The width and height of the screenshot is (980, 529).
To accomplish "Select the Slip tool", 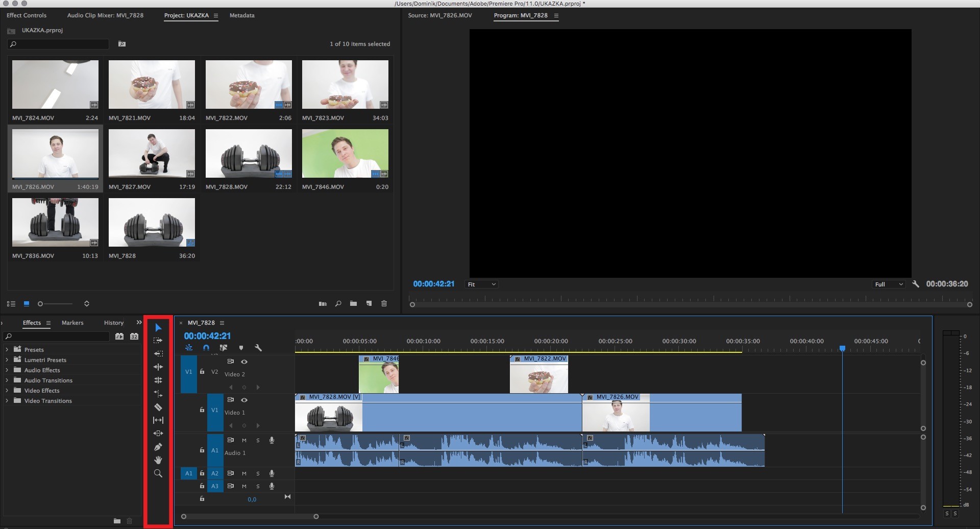I will 158,420.
